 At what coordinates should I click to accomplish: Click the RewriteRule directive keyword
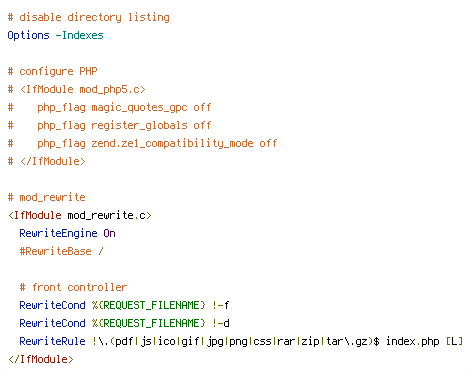(x=52, y=341)
